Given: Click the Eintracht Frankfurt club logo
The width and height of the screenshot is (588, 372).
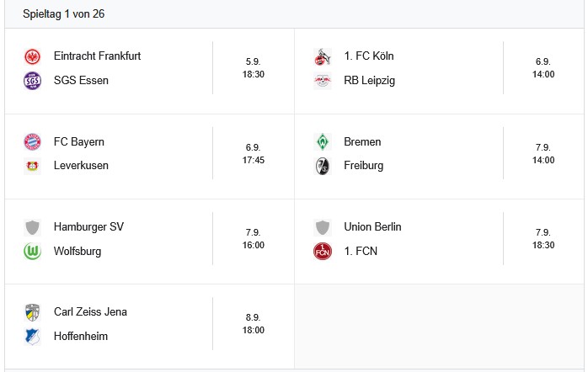Looking at the screenshot, I should pyautogui.click(x=33, y=56).
